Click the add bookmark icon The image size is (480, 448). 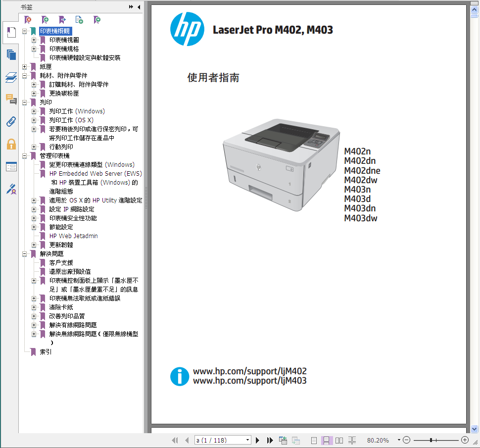pyautogui.click(x=45, y=20)
